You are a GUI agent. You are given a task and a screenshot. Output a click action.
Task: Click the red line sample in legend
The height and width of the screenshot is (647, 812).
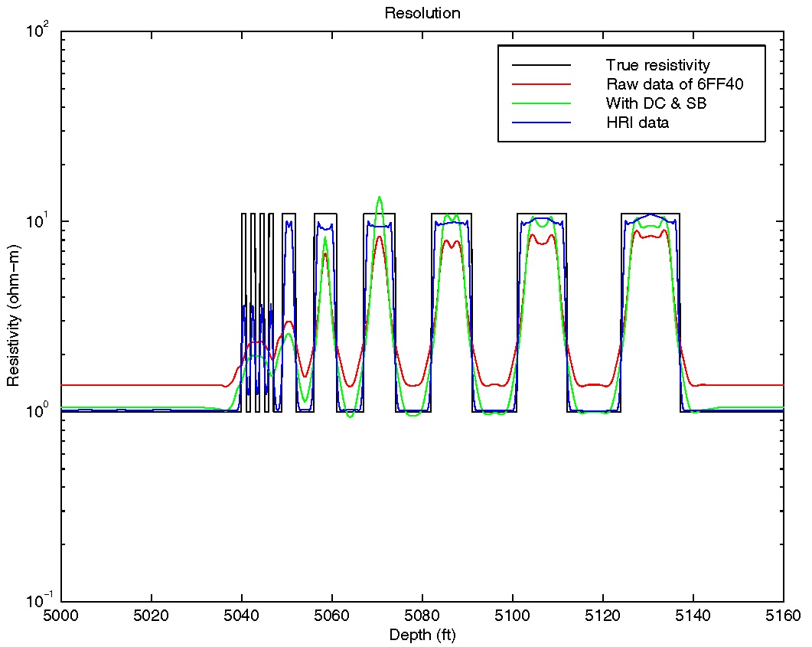click(x=543, y=83)
